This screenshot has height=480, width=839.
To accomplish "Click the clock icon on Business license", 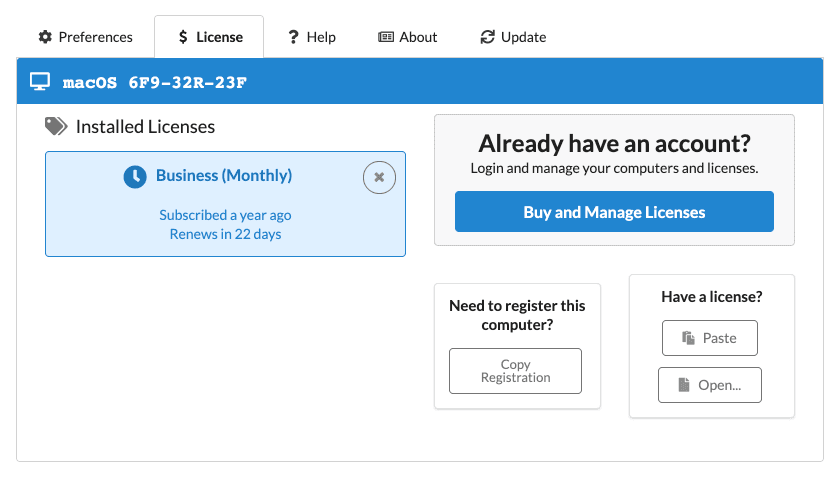I will coord(135,176).
